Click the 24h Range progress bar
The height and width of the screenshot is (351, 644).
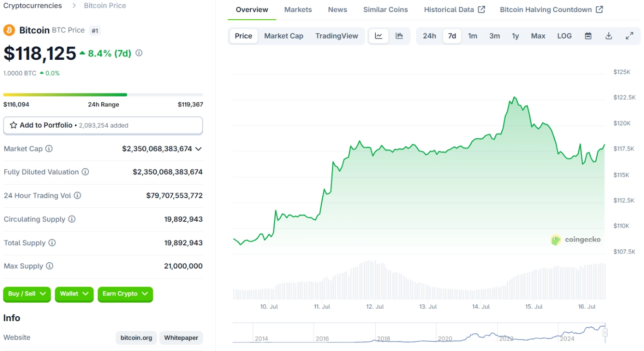(103, 94)
